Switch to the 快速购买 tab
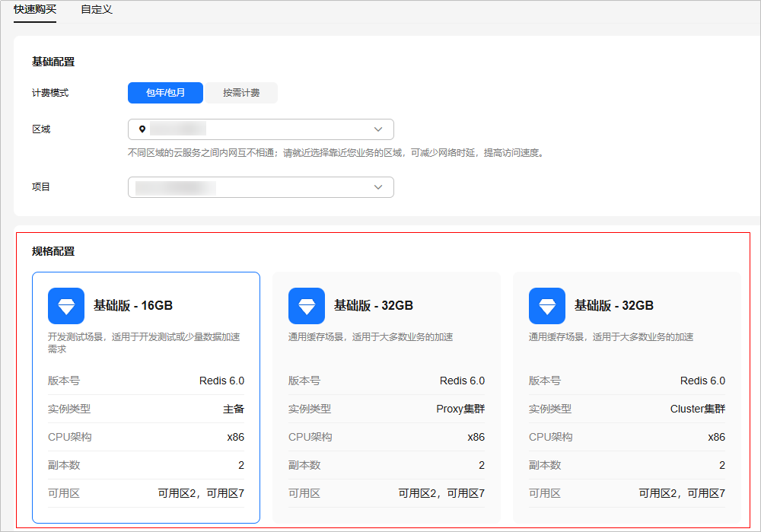 pyautogui.click(x=35, y=9)
